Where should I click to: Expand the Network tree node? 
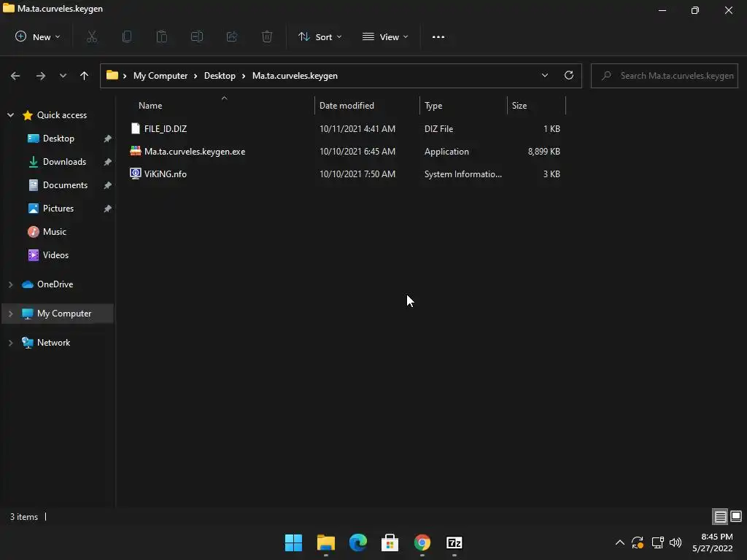click(10, 343)
